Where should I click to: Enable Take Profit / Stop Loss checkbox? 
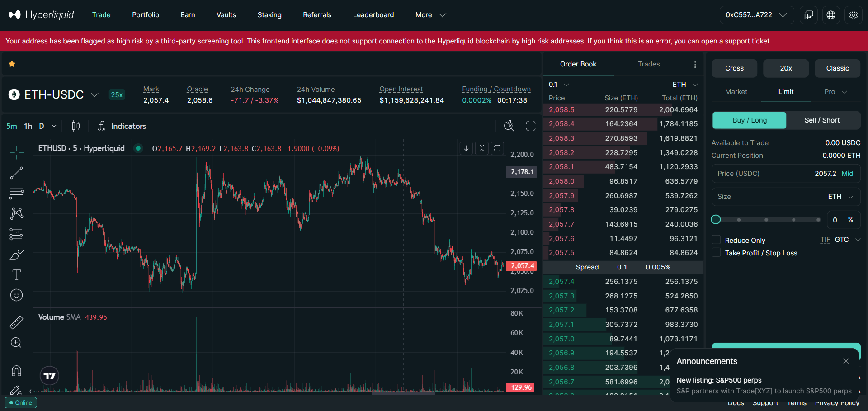click(716, 252)
